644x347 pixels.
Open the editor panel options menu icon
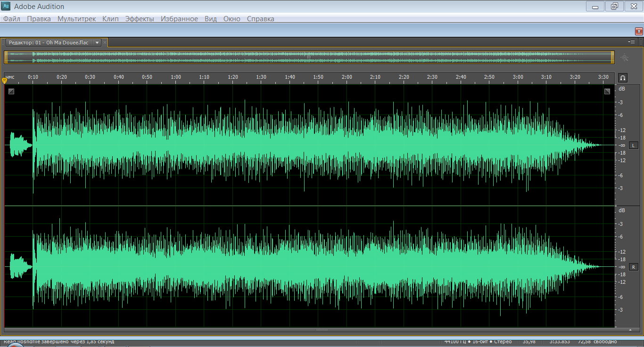tap(632, 42)
